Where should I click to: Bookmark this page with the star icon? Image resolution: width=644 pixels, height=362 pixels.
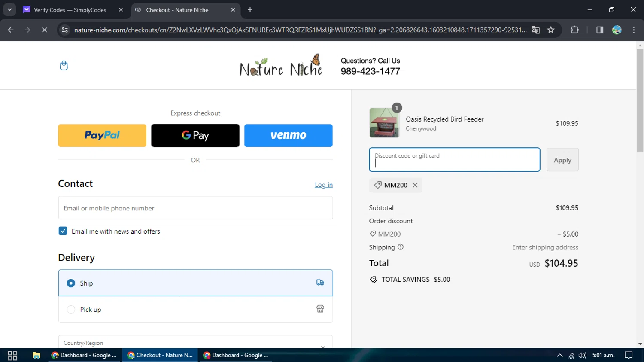click(551, 30)
